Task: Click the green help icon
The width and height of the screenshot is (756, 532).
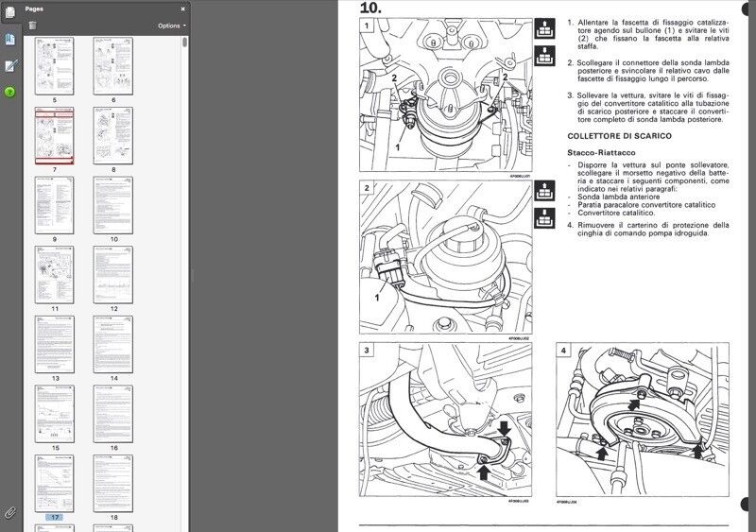Action: [9, 92]
